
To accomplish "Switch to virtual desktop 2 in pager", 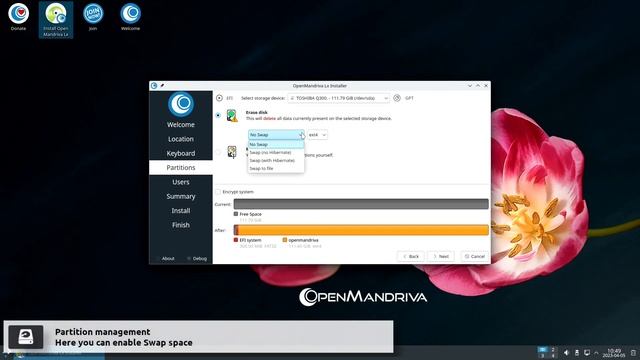I will (553, 350).
